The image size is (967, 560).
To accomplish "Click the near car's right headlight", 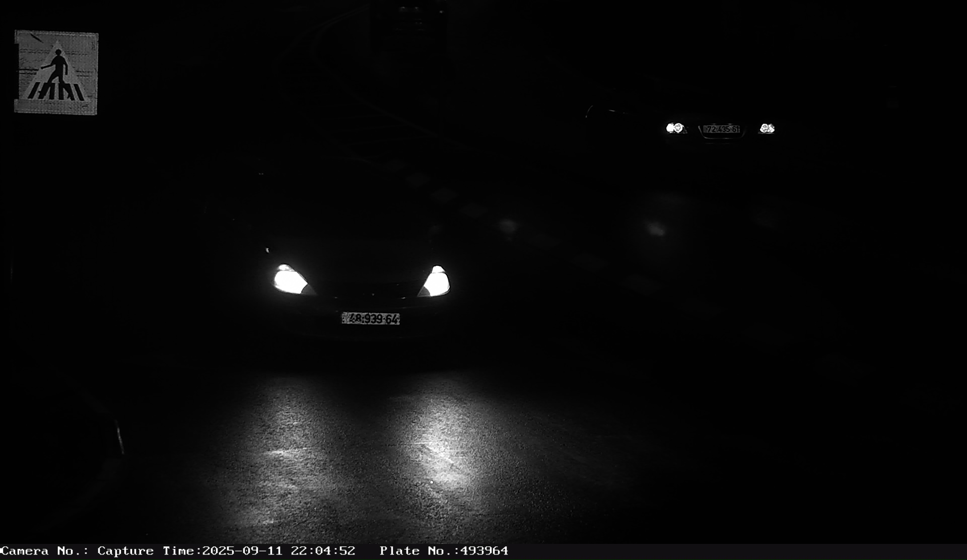I will coord(436,282).
